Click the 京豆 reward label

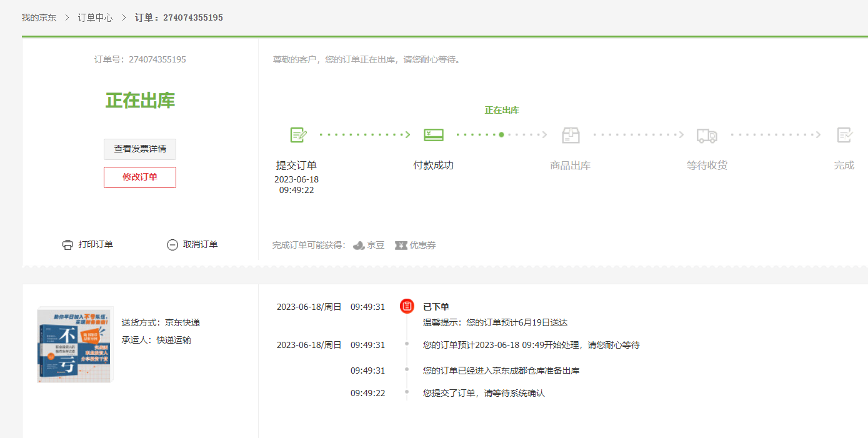(376, 246)
